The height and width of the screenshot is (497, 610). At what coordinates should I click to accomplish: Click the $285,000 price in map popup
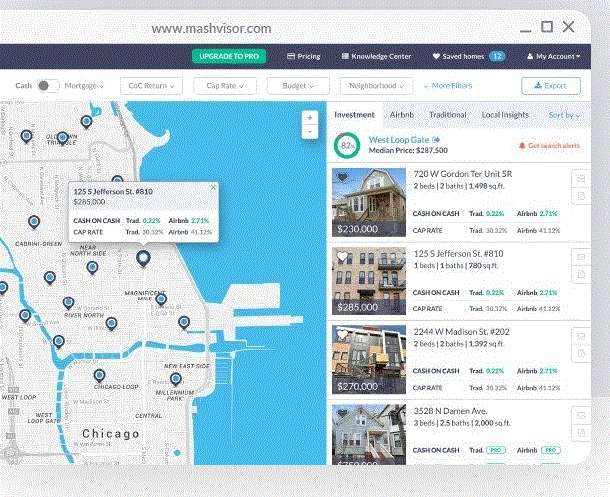click(89, 202)
